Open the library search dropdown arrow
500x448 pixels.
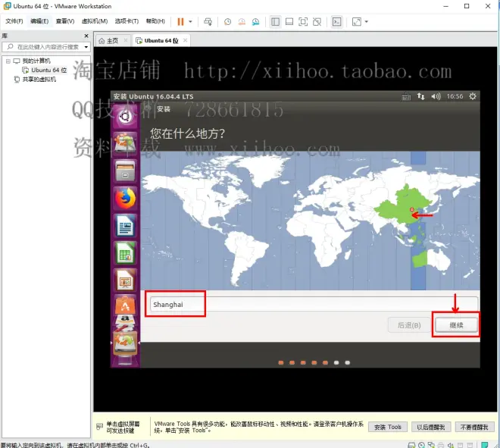click(86, 47)
